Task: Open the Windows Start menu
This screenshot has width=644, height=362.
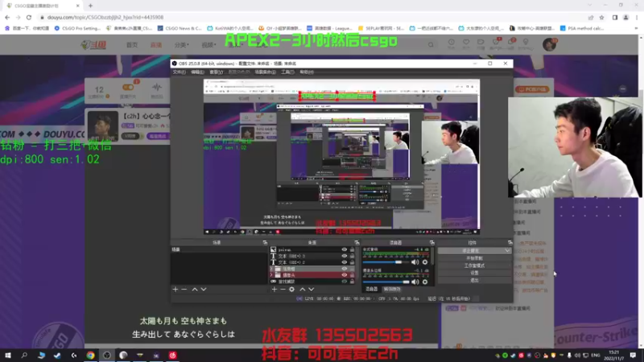Action: point(8,355)
